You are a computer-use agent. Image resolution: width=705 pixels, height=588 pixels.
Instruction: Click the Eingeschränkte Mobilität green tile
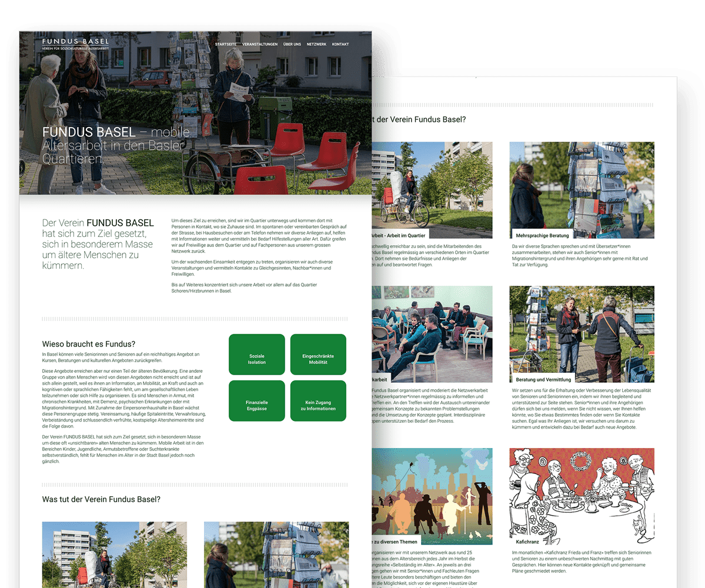click(318, 354)
